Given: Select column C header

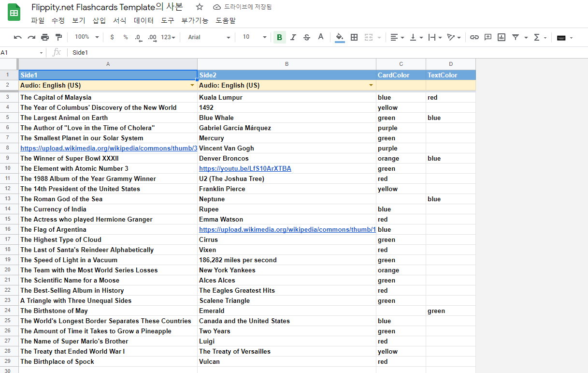Looking at the screenshot, I should [401, 64].
